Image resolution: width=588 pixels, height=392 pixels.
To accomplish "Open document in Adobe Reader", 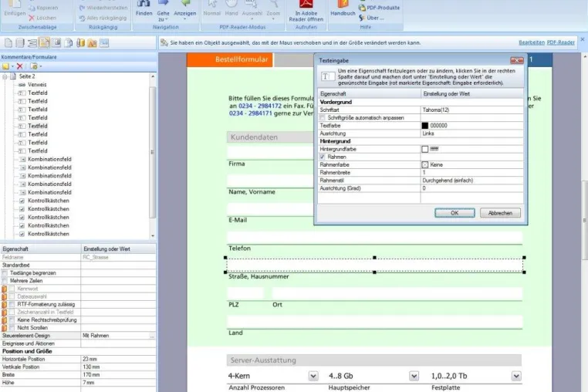I will (x=306, y=12).
